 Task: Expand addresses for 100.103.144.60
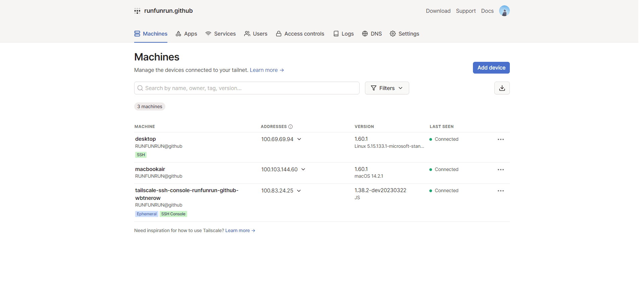[303, 169]
